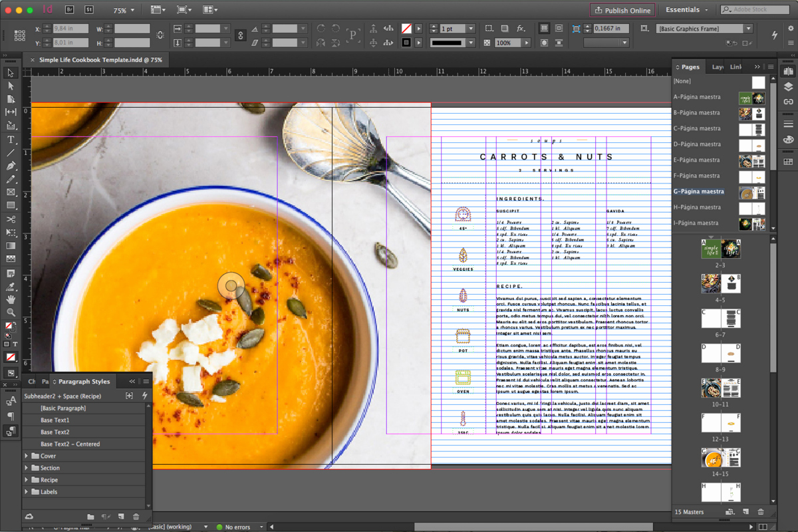Select the Type tool
Image resolution: width=798 pixels, height=532 pixels.
(11, 140)
